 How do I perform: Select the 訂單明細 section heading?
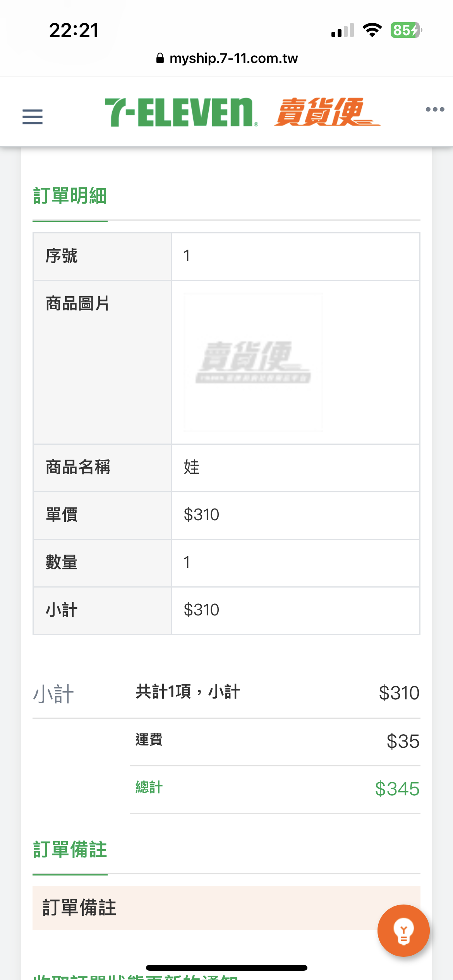[x=70, y=195]
